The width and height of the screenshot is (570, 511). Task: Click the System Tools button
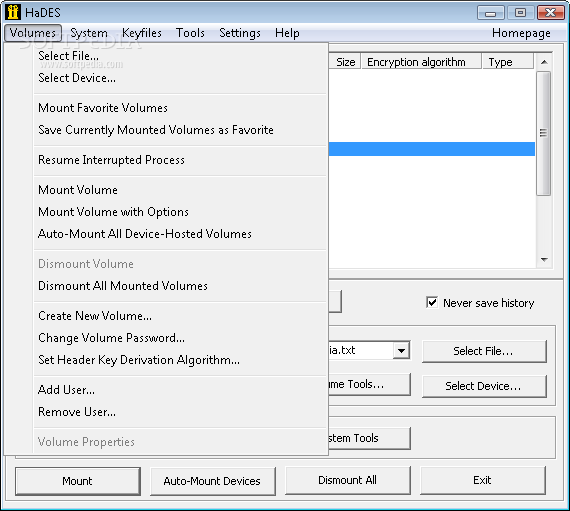coord(369,438)
